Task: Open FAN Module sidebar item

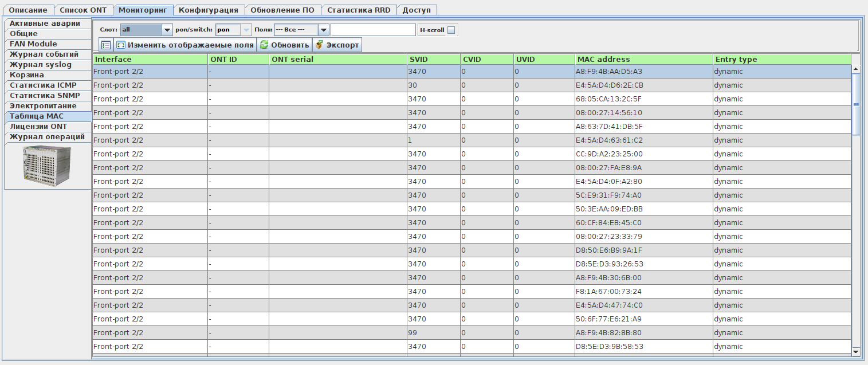Action: 48,44
